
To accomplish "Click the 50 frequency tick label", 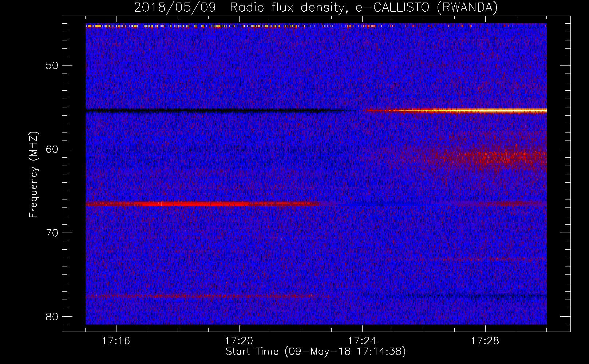I will pos(52,66).
